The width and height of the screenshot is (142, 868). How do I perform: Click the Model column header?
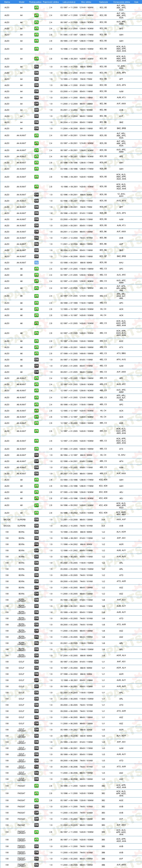pos(22,2)
